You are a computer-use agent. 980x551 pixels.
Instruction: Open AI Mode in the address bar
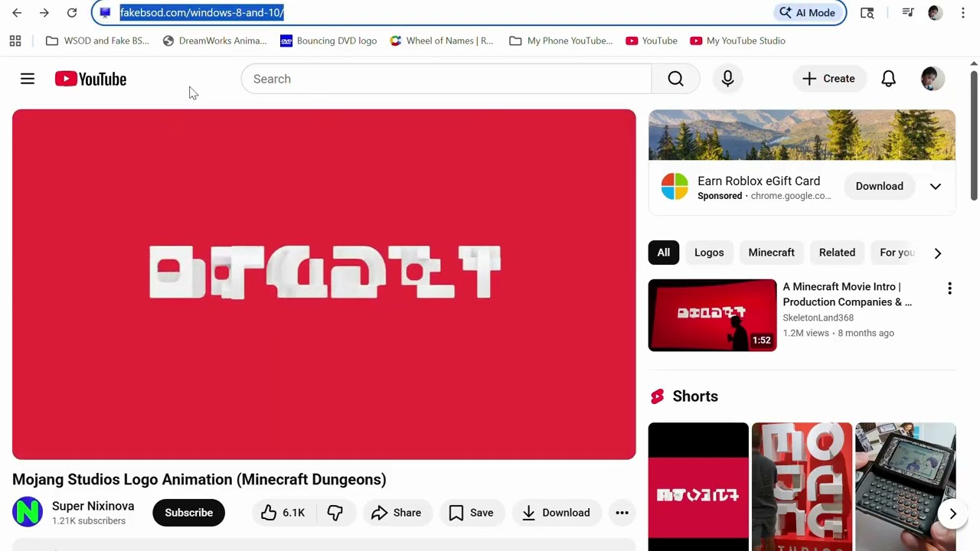(x=808, y=13)
